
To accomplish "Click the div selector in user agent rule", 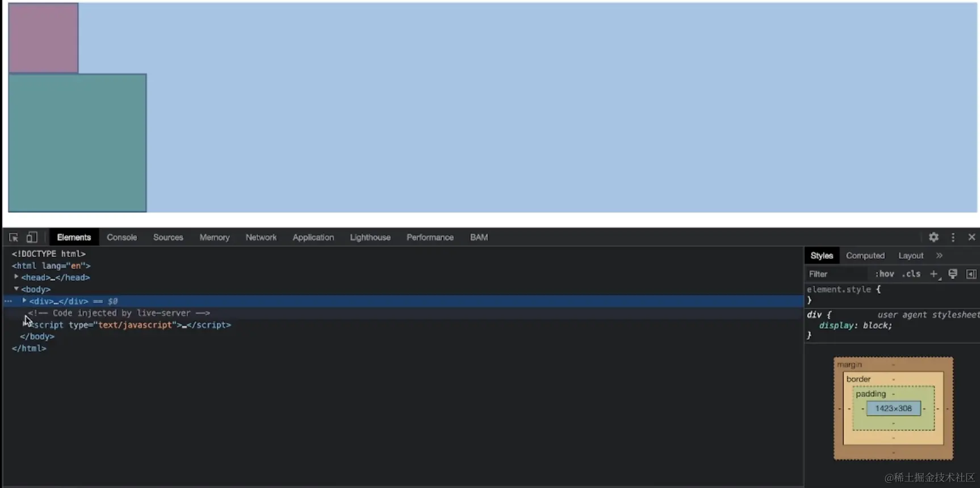I will [x=814, y=314].
